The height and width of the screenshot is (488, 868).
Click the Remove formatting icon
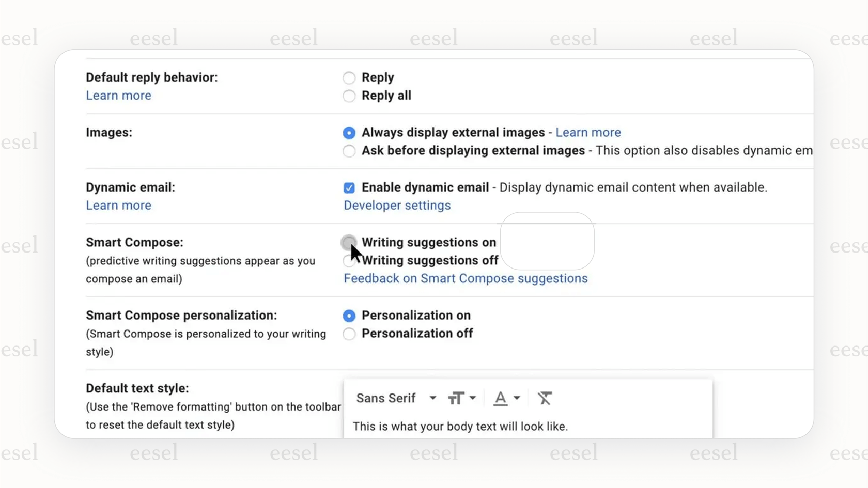pos(545,398)
